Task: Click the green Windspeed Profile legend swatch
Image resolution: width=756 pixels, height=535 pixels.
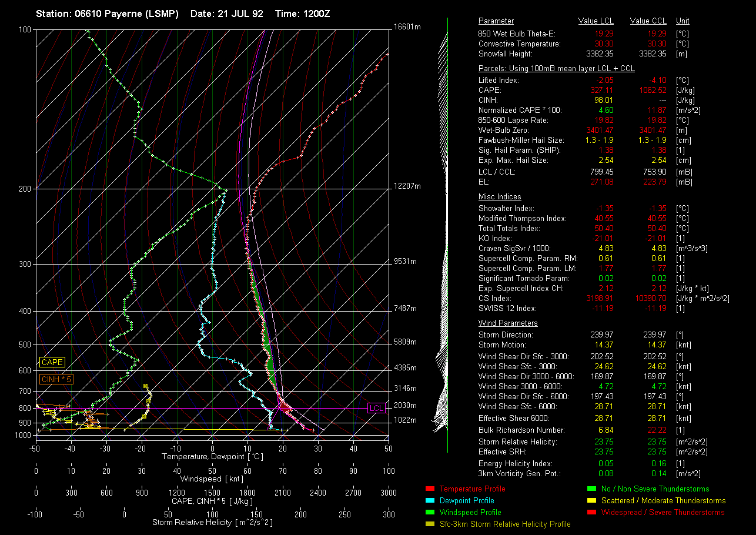Action: tap(429, 512)
